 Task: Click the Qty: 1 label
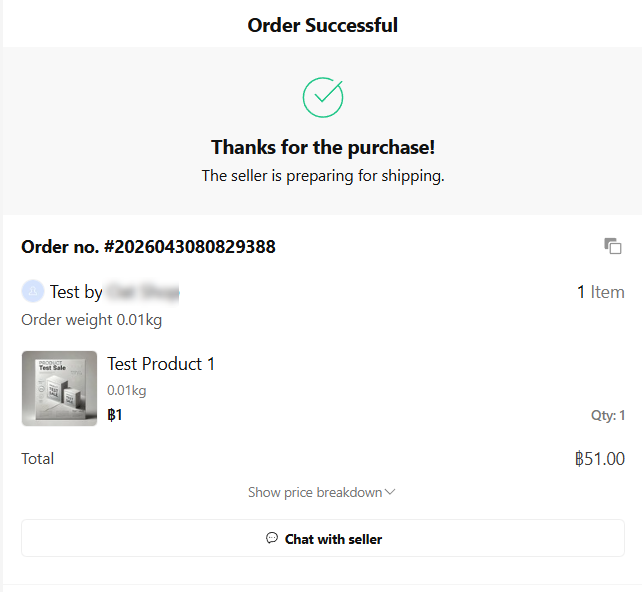(x=608, y=415)
